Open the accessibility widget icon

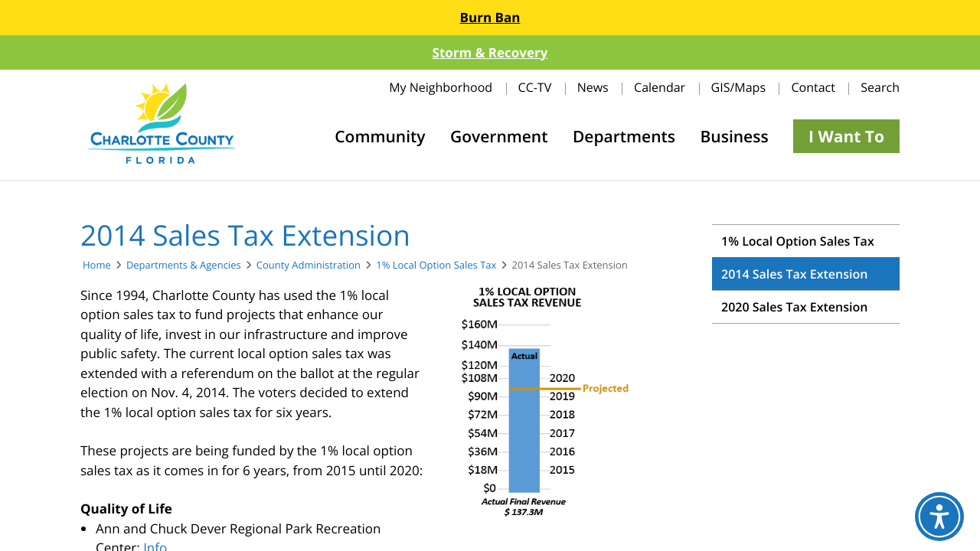tap(939, 517)
